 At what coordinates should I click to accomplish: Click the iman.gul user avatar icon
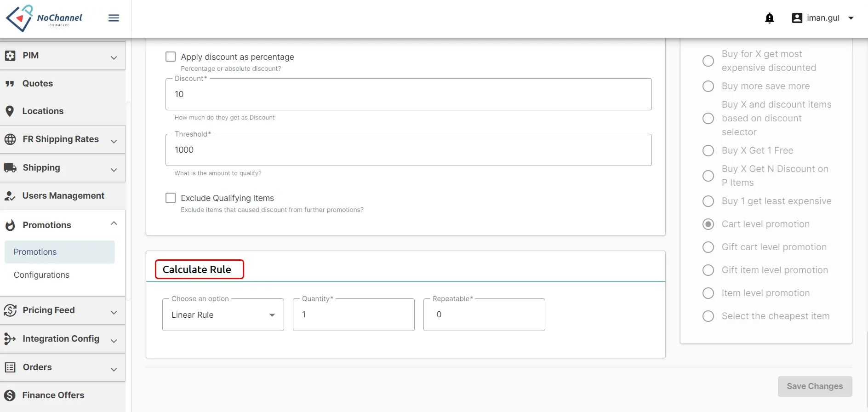coord(797,18)
